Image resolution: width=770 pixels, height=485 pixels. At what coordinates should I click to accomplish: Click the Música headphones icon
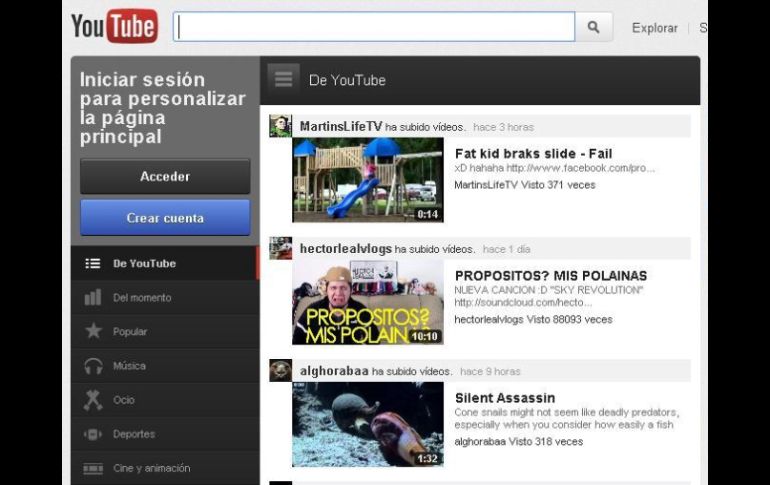pyautogui.click(x=93, y=366)
